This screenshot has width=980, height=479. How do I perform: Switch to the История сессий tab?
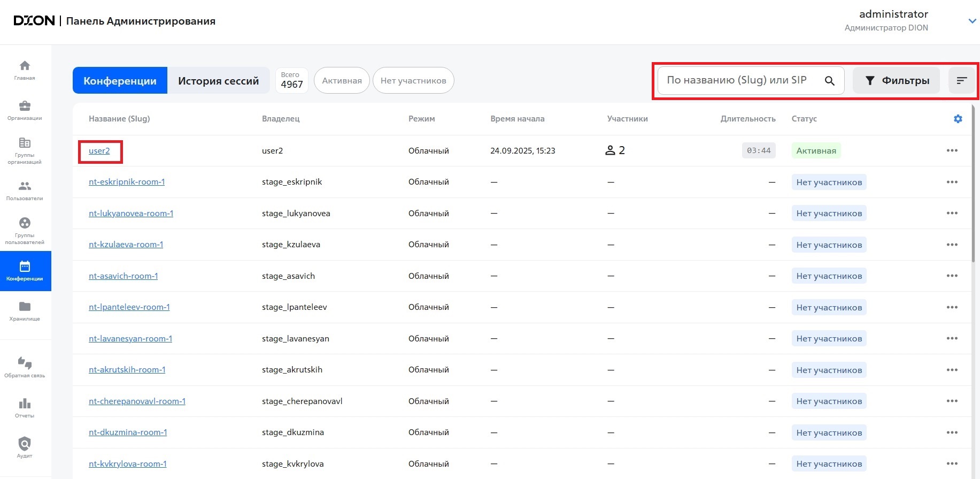(218, 81)
